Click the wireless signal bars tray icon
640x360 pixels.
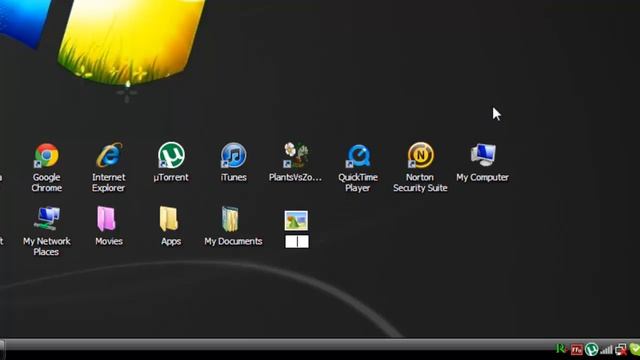pos(607,349)
